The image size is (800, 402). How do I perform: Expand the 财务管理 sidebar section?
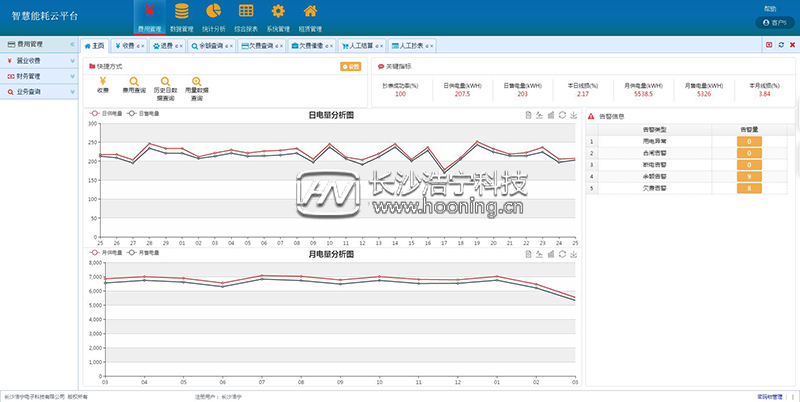coord(39,75)
